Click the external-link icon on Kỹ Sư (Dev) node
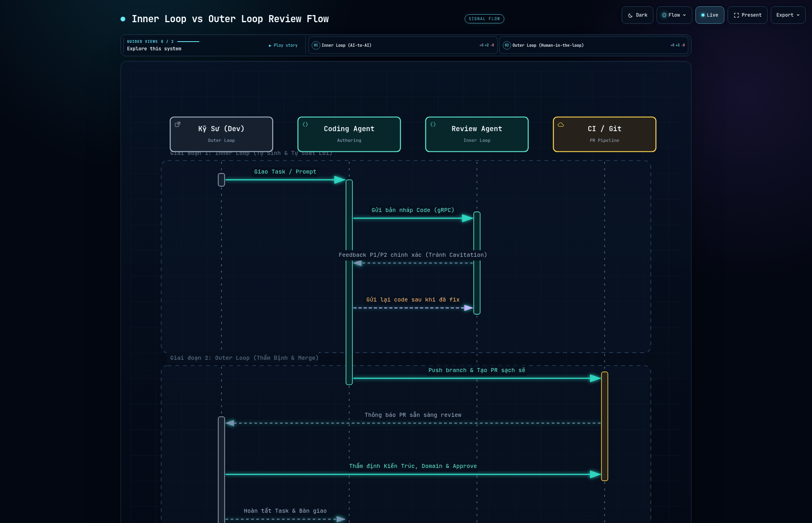The image size is (812, 523). point(178,124)
